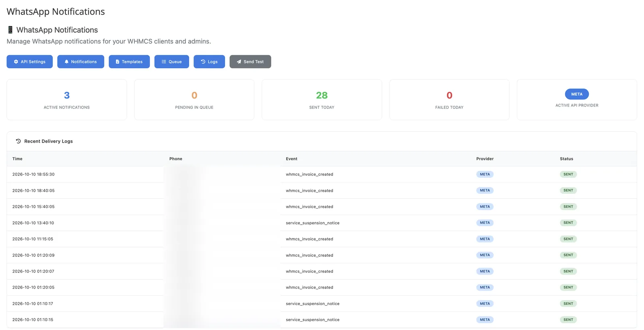The height and width of the screenshot is (330, 644).
Task: Click the Notifications button
Action: click(x=80, y=61)
